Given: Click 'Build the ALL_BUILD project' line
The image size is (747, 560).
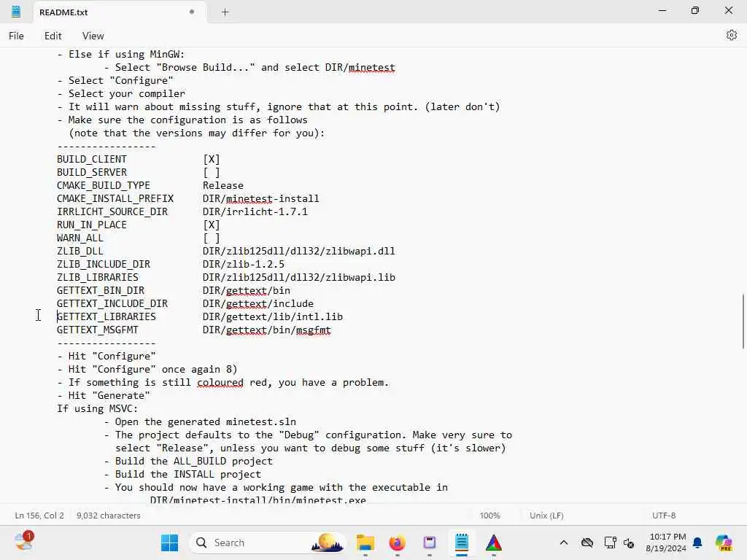Looking at the screenshot, I should point(189,461).
